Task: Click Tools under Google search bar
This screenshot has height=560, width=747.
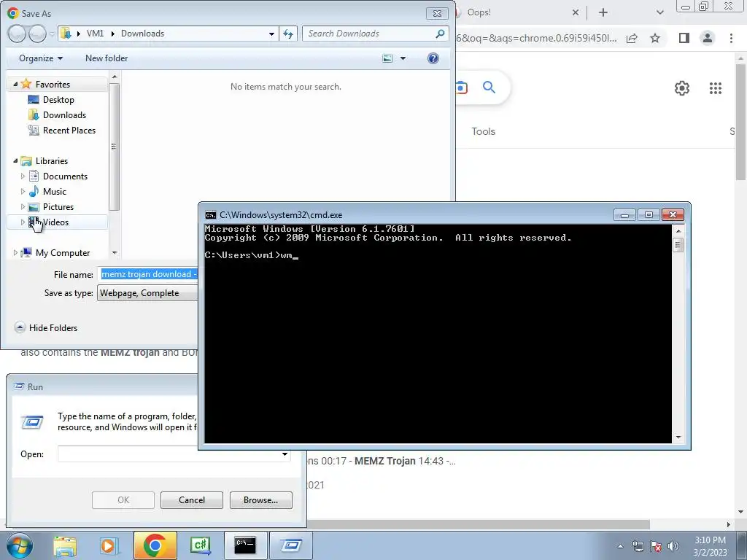Action: (x=483, y=131)
